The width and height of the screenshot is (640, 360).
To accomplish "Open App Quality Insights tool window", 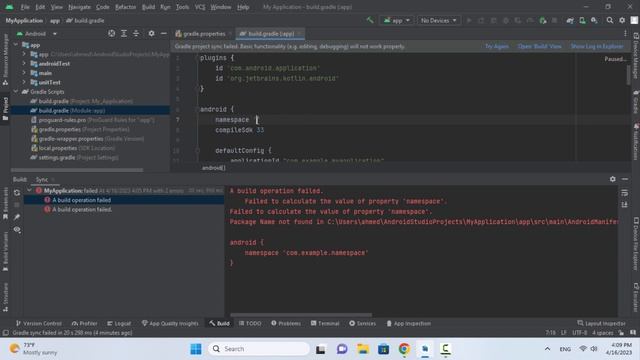I will pyautogui.click(x=170, y=323).
